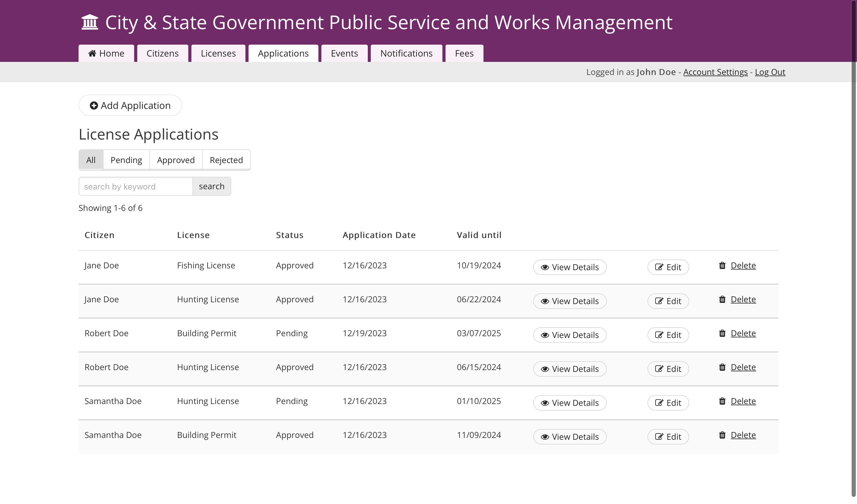Go to the Fees tab
Image resolution: width=857 pixels, height=504 pixels.
click(464, 54)
